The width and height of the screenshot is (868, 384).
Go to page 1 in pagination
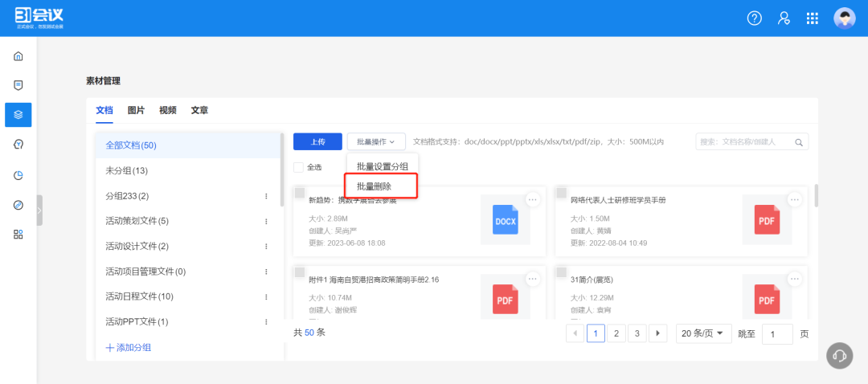[x=596, y=333]
